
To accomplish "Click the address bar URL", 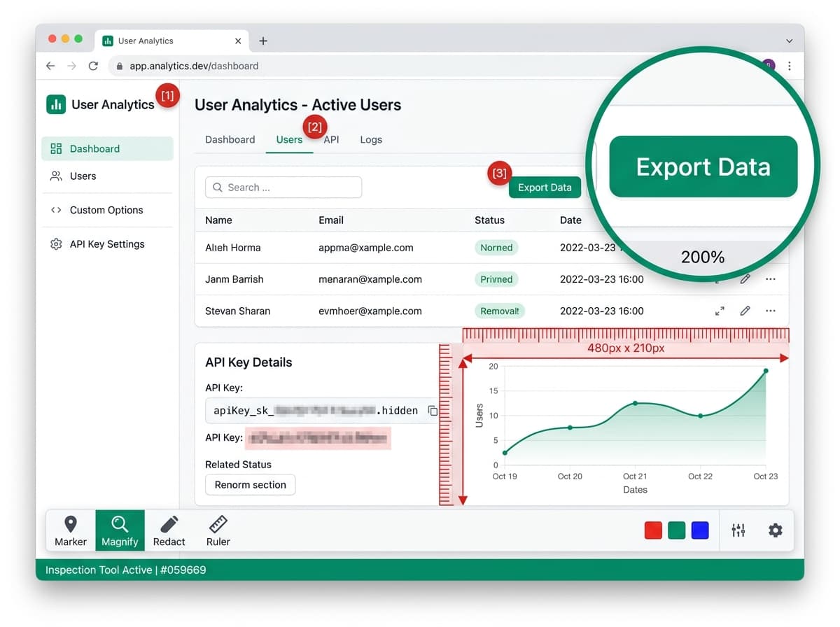I will (194, 66).
